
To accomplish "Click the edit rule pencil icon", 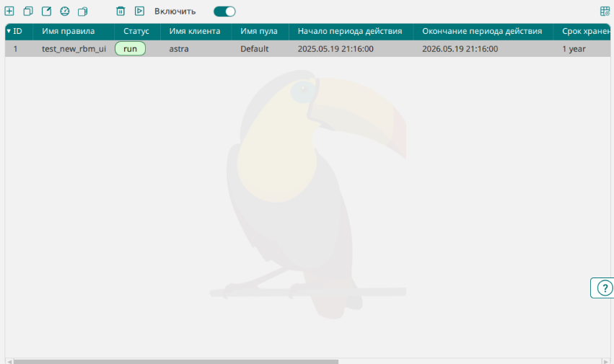I will [x=46, y=12].
